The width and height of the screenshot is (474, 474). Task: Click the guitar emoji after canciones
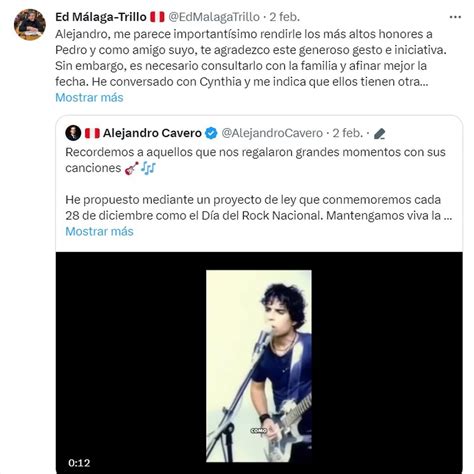tap(131, 168)
